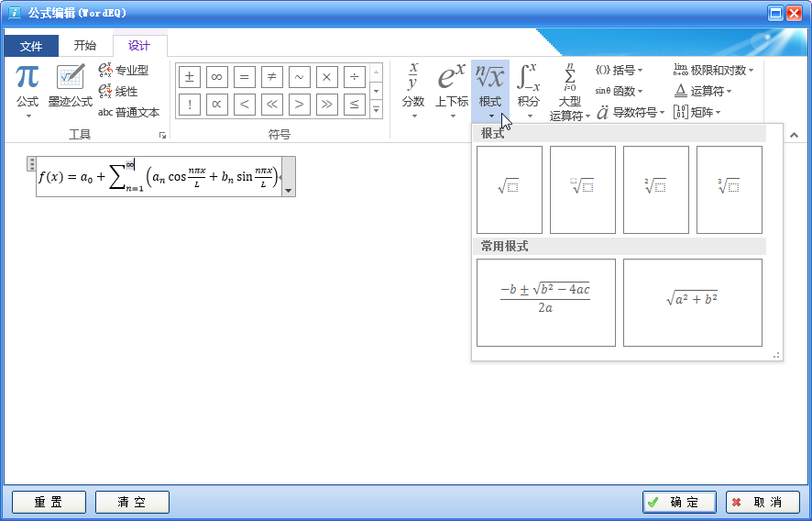Open the 函数 function dropdown
812x521 pixels.
click(620, 91)
